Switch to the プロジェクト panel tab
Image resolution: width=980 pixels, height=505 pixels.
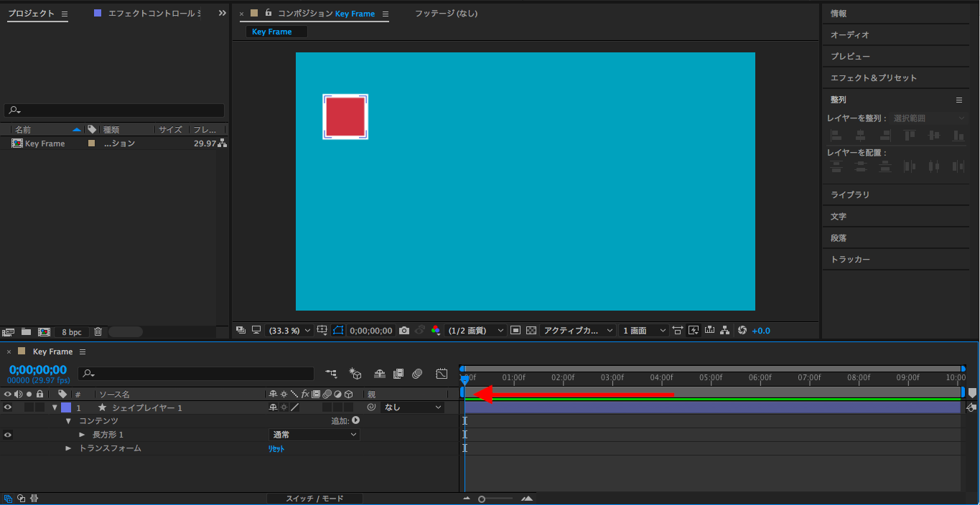(x=31, y=14)
